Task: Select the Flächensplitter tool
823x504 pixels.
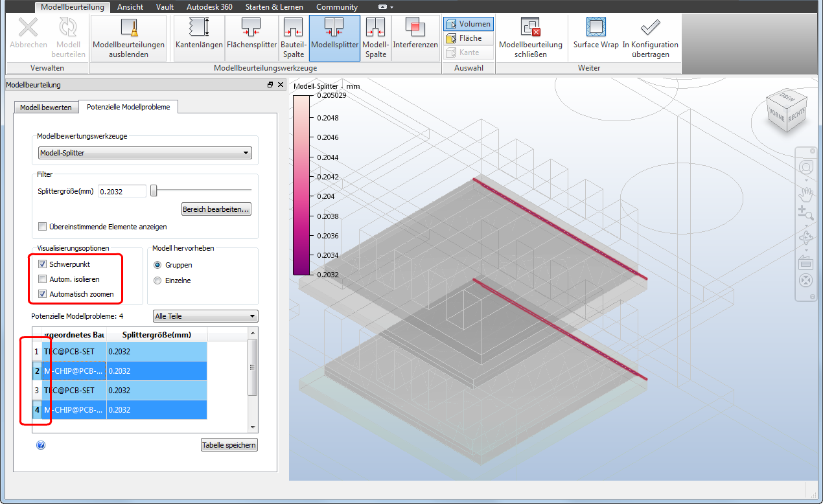Action: point(251,38)
